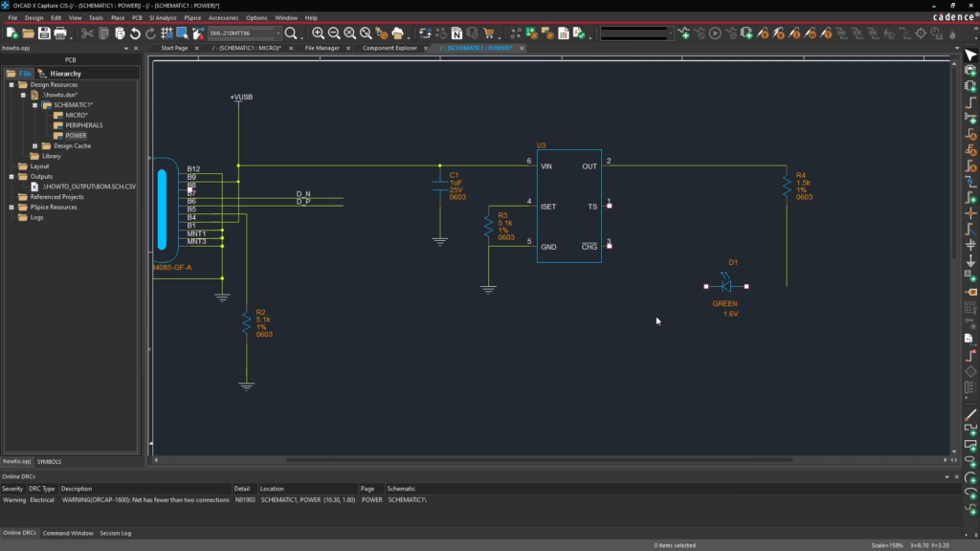Collapse the Design Resources tree node
Screen dimensions: 980x551
11,84
